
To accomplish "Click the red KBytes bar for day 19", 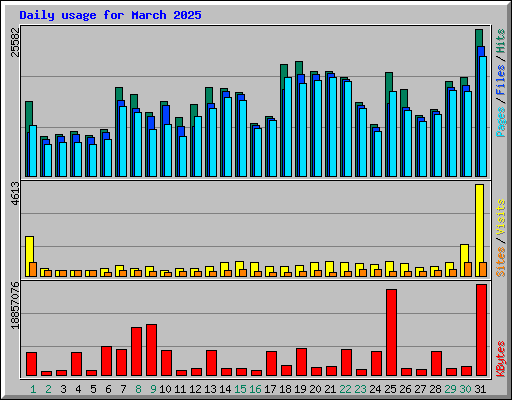I will pos(302,362).
